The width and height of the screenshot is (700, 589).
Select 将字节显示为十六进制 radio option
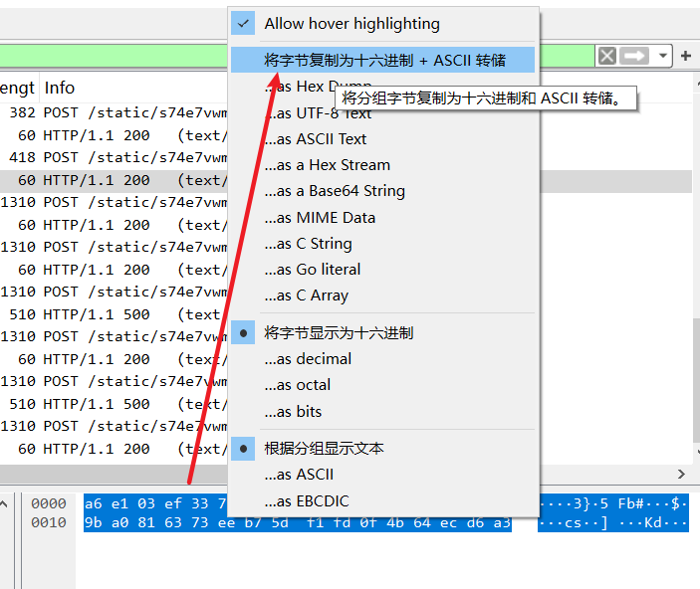(x=382, y=333)
